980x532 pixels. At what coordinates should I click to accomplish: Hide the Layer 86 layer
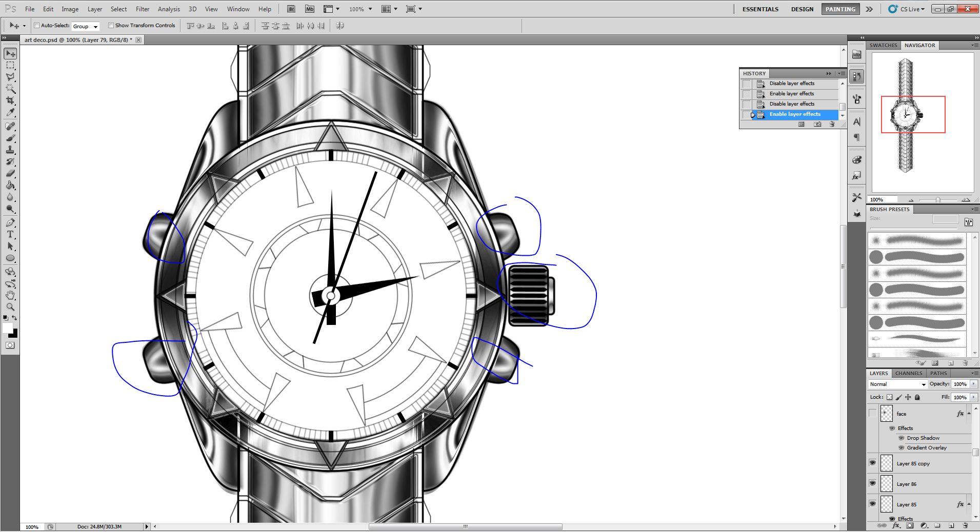(872, 483)
